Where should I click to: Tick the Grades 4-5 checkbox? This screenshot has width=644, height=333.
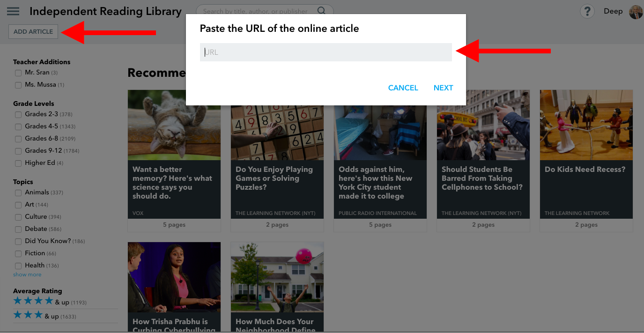point(18,127)
